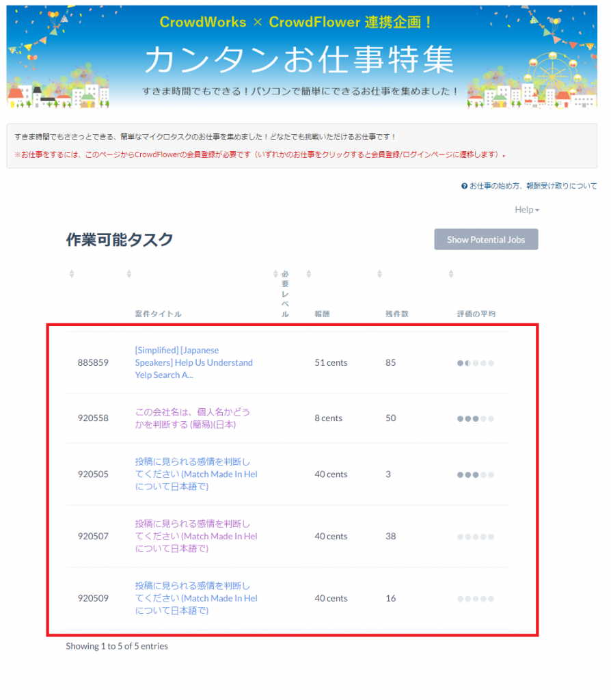Open the 885859 Yelp Search job link
This screenshot has height=700, width=611.
click(192, 363)
